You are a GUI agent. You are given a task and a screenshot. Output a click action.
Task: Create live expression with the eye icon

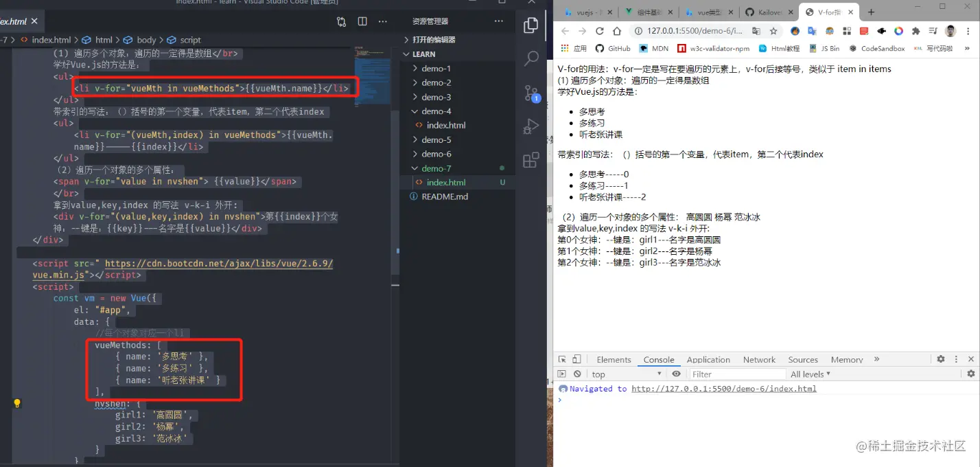(676, 374)
